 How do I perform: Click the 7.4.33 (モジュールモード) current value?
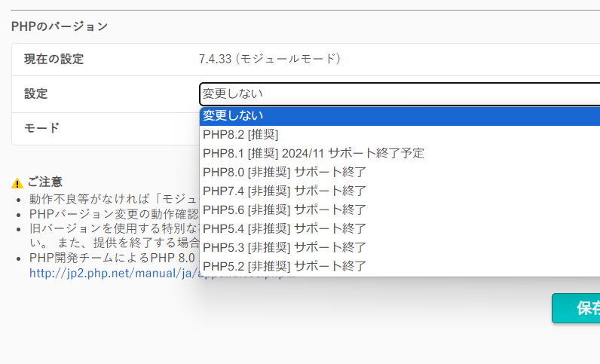click(x=270, y=59)
